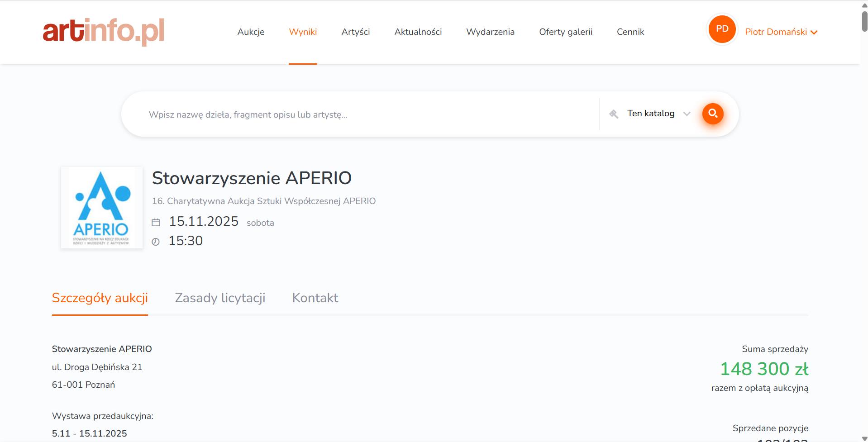Click the APERIO association logo
This screenshot has width=868, height=442.
(x=101, y=208)
